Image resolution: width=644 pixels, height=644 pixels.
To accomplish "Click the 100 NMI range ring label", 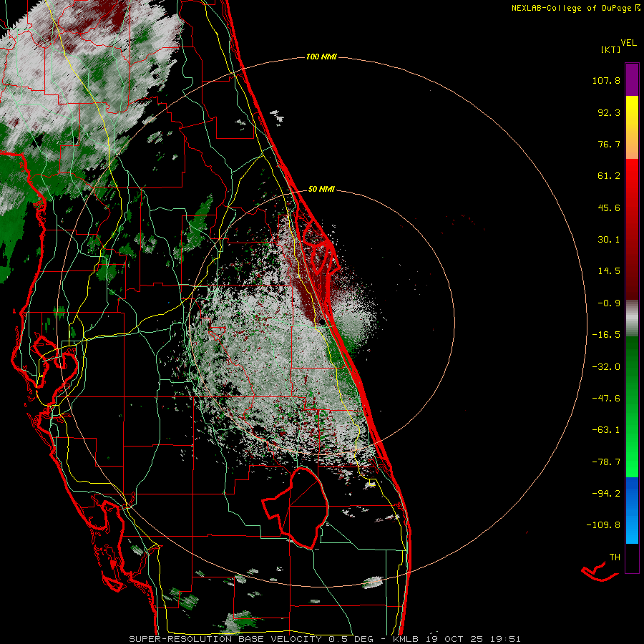I will tap(321, 57).
